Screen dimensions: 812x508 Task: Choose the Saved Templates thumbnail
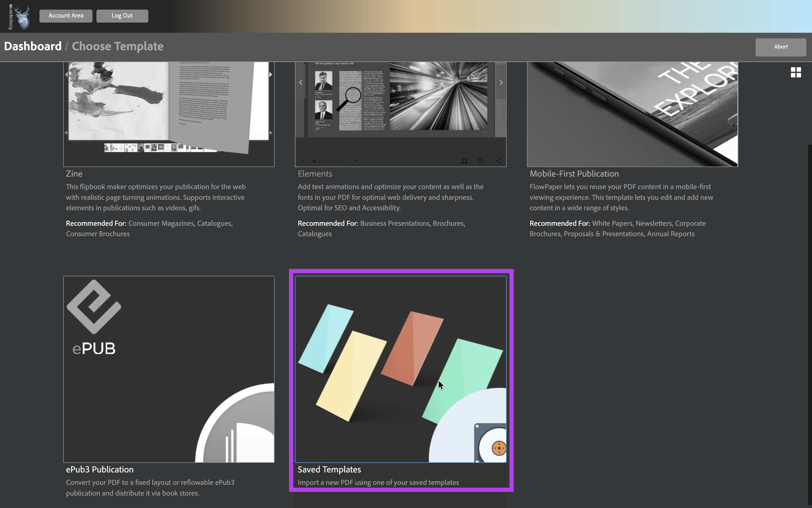pos(401,369)
